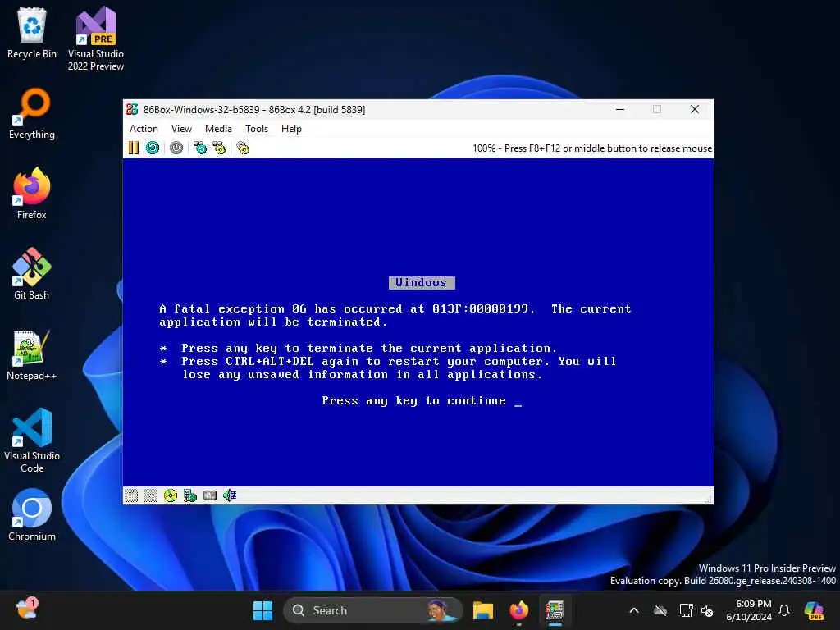The image size is (840, 630).
Task: Click the ACPI shutdown power icon
Action: 176,148
